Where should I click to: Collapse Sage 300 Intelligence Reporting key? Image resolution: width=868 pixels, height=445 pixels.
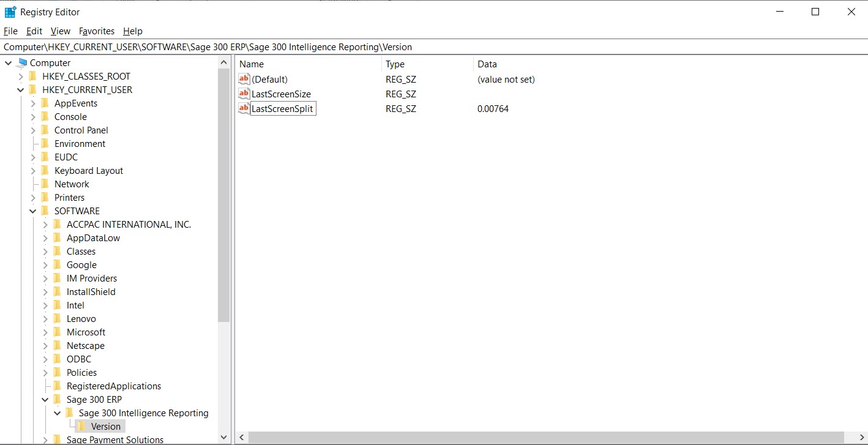[x=58, y=413]
